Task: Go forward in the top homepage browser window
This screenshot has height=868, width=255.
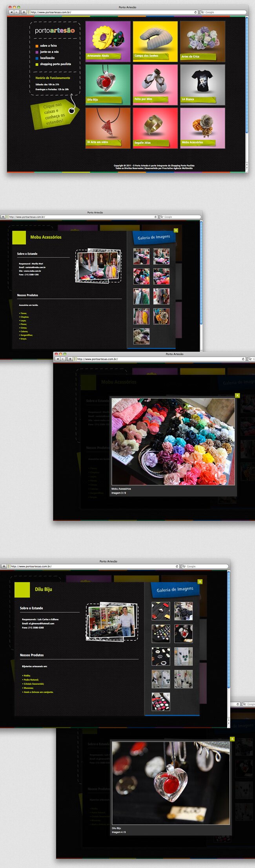Action: coord(16,12)
